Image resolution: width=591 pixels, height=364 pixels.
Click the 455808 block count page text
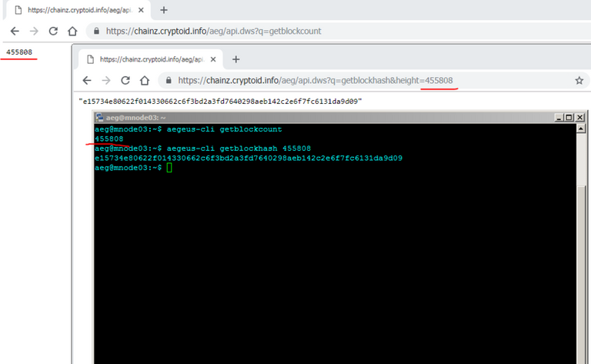click(x=19, y=52)
